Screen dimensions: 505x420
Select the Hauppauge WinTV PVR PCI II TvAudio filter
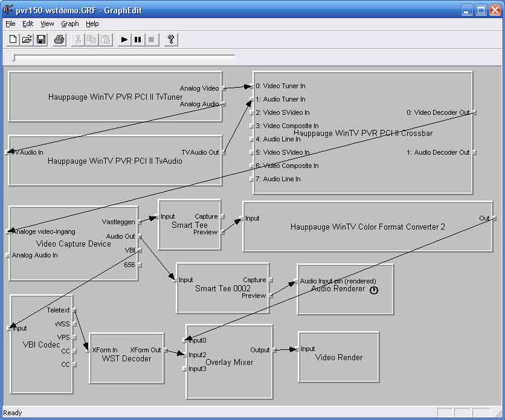[x=115, y=161]
